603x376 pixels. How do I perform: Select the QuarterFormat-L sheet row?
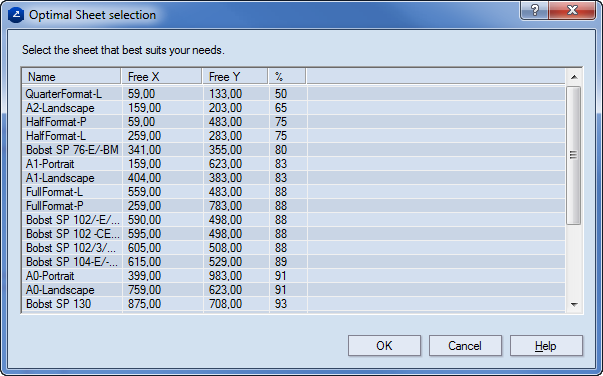pyautogui.click(x=294, y=94)
